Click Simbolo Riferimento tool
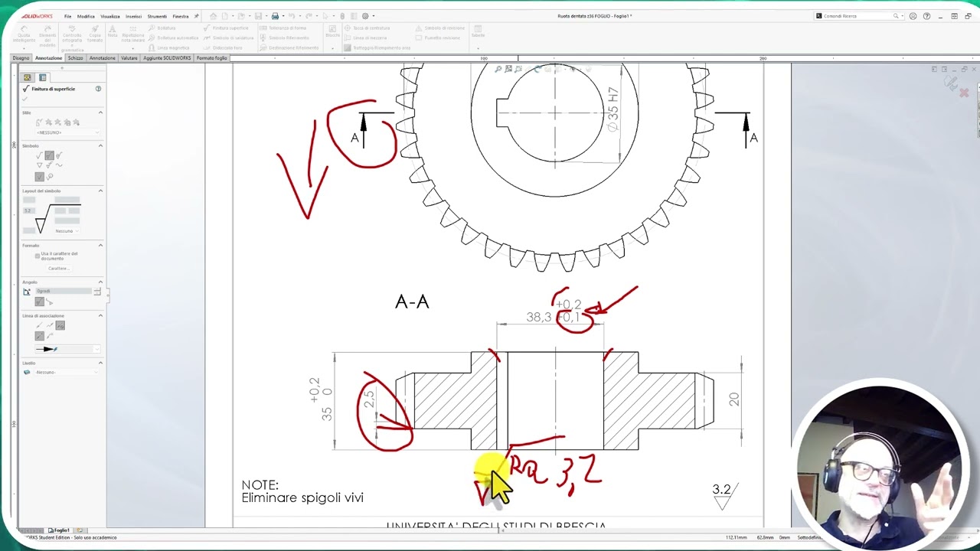Image resolution: width=980 pixels, height=551 pixels. [285, 37]
